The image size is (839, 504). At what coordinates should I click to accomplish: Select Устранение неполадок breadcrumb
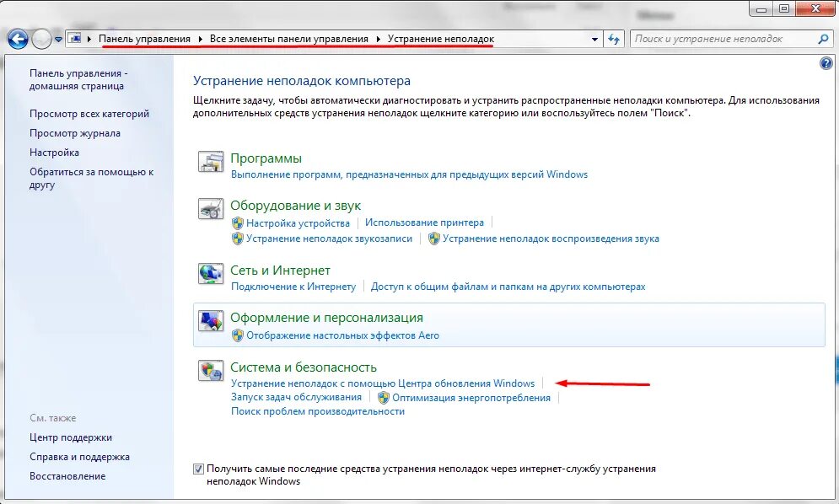[441, 39]
